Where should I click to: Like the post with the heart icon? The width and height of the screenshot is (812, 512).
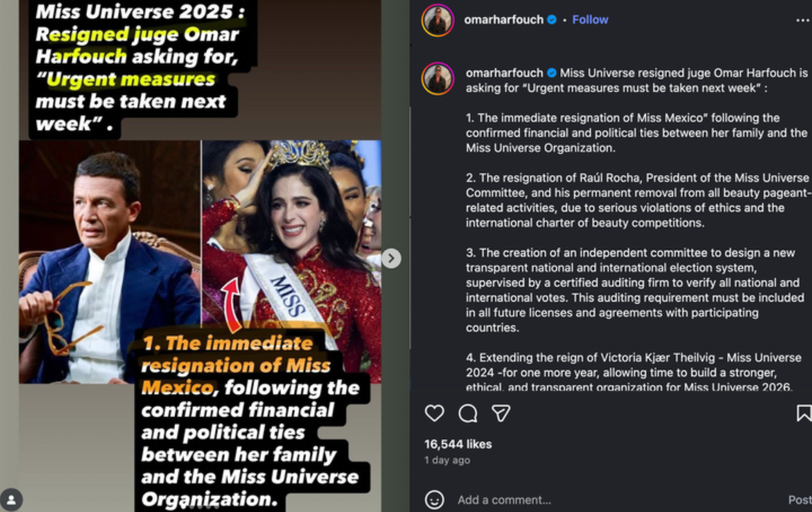[x=434, y=413]
